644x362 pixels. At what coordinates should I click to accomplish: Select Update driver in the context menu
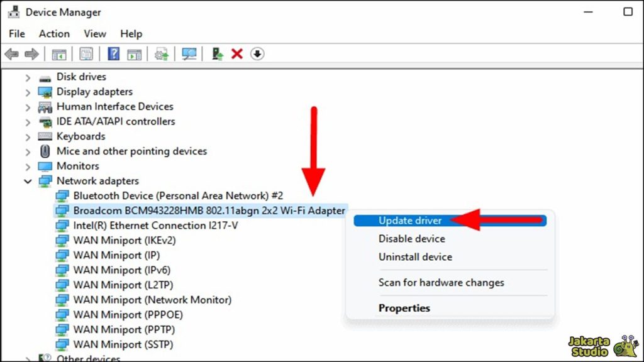click(x=409, y=221)
